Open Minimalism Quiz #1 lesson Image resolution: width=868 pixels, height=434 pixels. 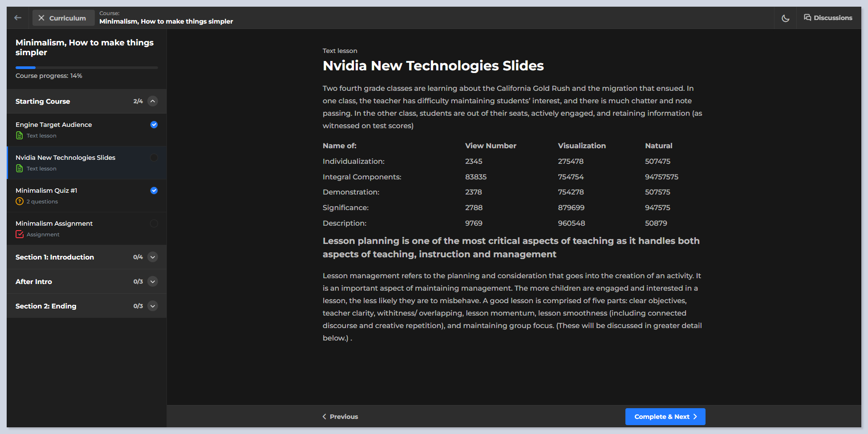pos(46,191)
